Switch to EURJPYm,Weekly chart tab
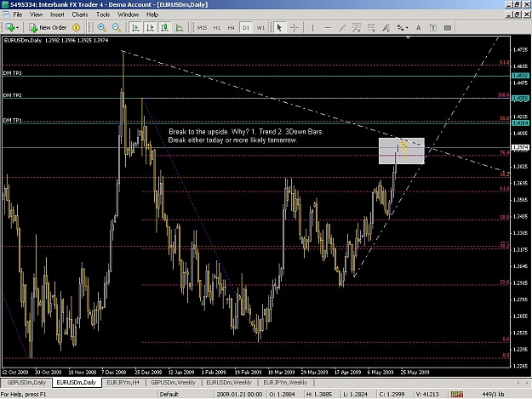 [285, 382]
